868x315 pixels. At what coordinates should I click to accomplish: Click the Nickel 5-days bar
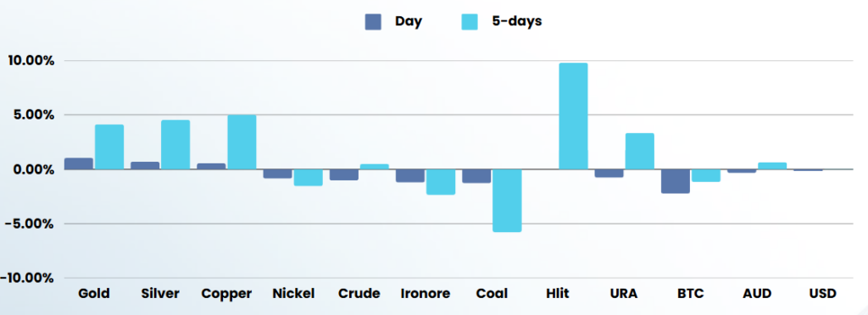309,177
